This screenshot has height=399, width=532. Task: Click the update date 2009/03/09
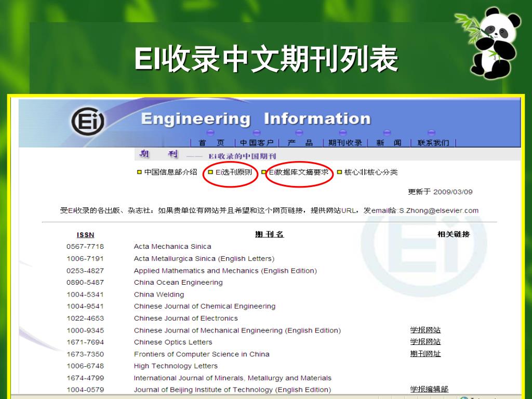(x=453, y=192)
